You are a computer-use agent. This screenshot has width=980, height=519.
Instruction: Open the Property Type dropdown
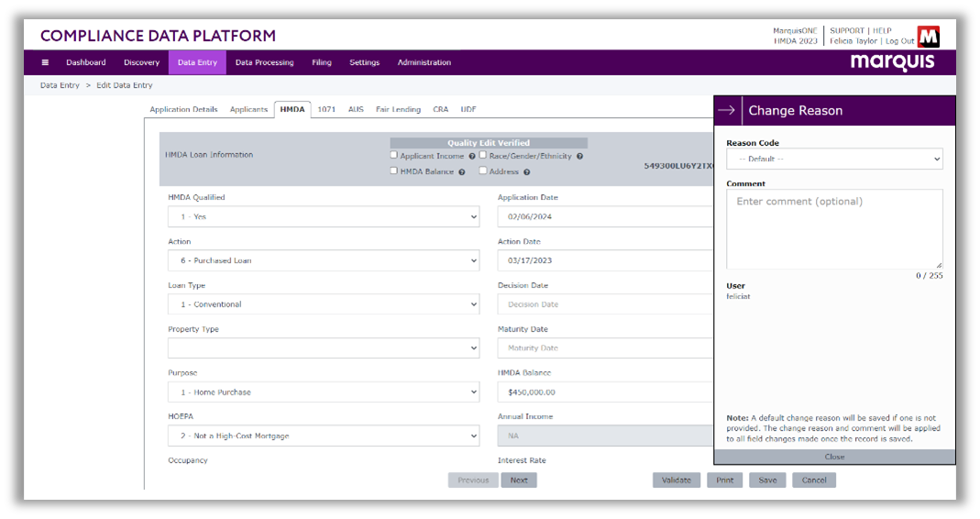click(324, 348)
